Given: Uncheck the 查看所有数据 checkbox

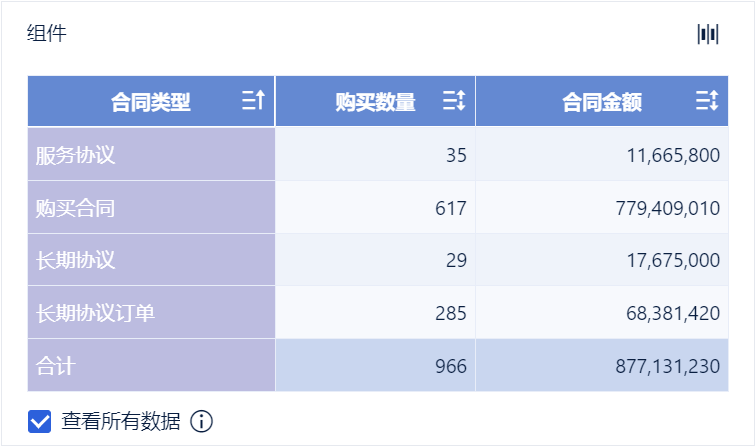Looking at the screenshot, I should [x=40, y=421].
